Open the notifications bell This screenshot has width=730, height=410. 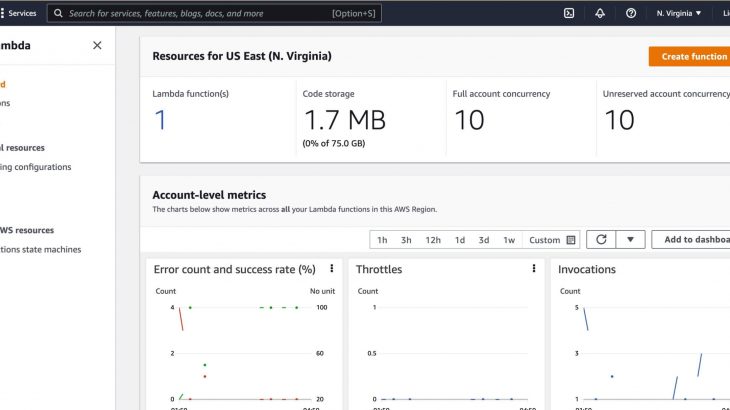pos(600,13)
